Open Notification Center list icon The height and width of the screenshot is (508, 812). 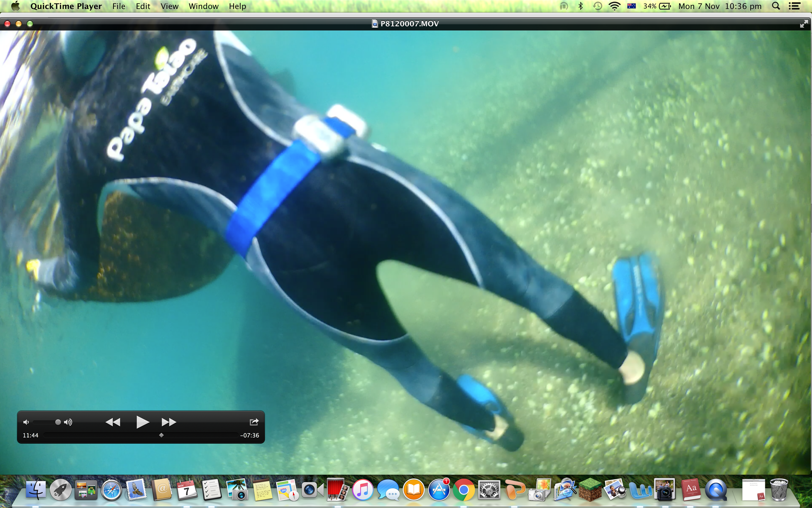[794, 6]
